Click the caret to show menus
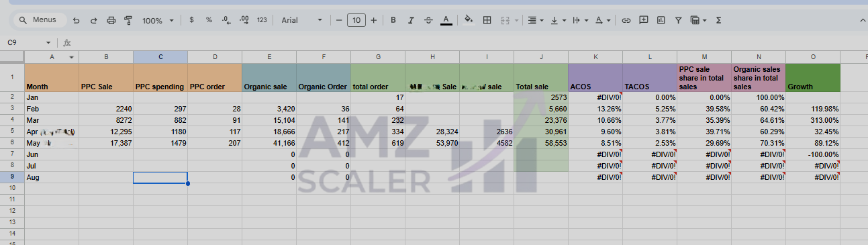868x245 pixels. 862,20
